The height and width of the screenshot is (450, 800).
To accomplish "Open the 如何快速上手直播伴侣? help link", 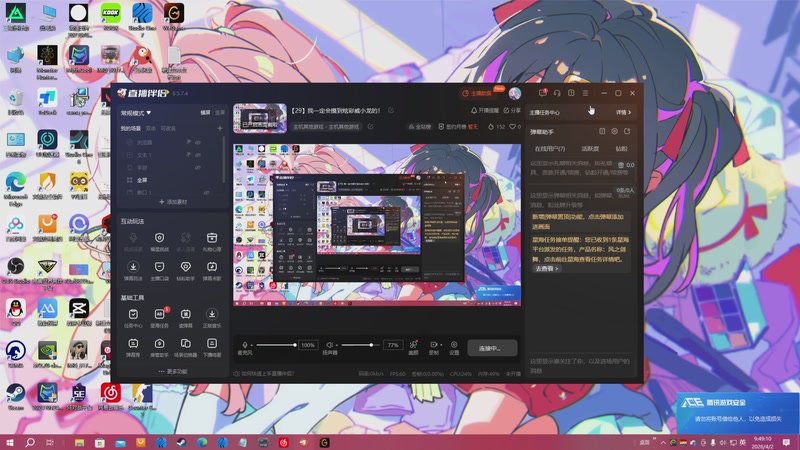I will pos(264,373).
